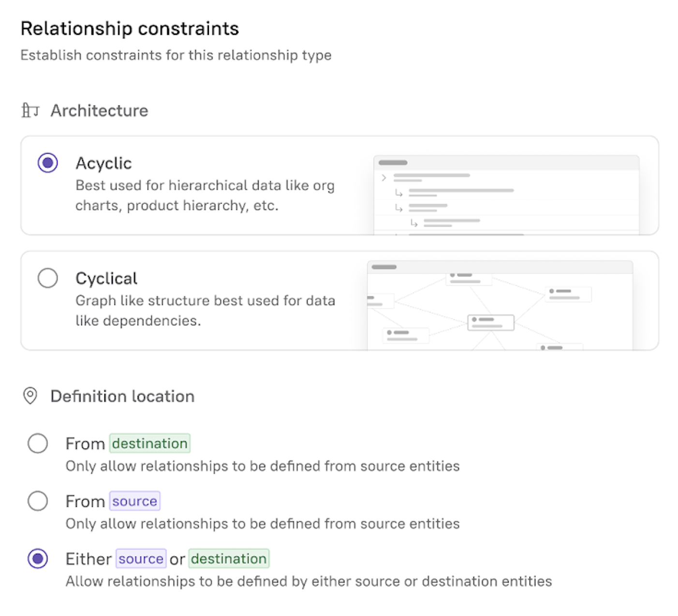The width and height of the screenshot is (678, 616).
Task: Click the source tag in the Either row
Action: (x=141, y=558)
